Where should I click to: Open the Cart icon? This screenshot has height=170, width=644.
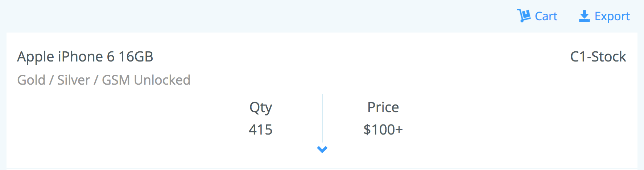coord(524,16)
